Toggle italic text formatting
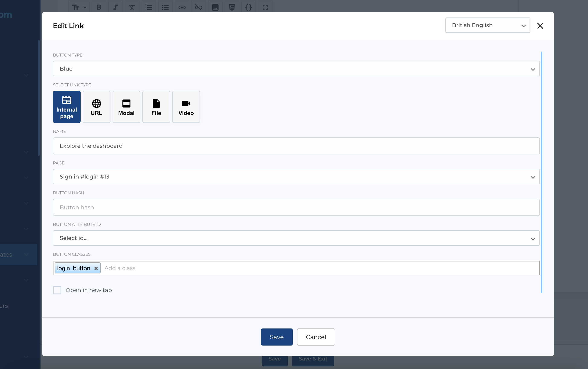 [115, 7]
